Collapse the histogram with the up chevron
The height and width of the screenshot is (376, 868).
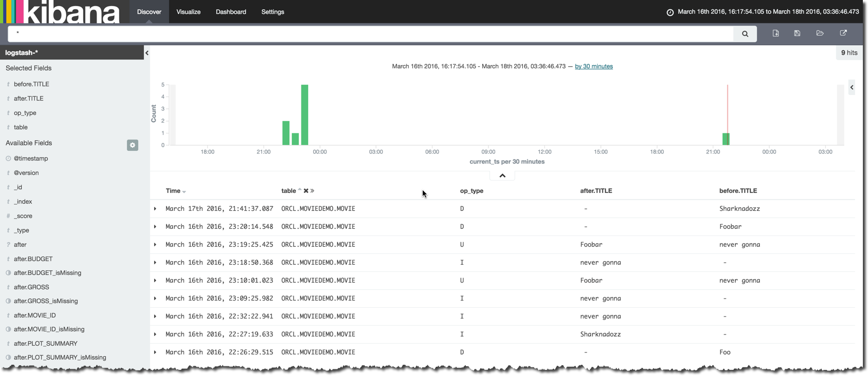point(502,175)
